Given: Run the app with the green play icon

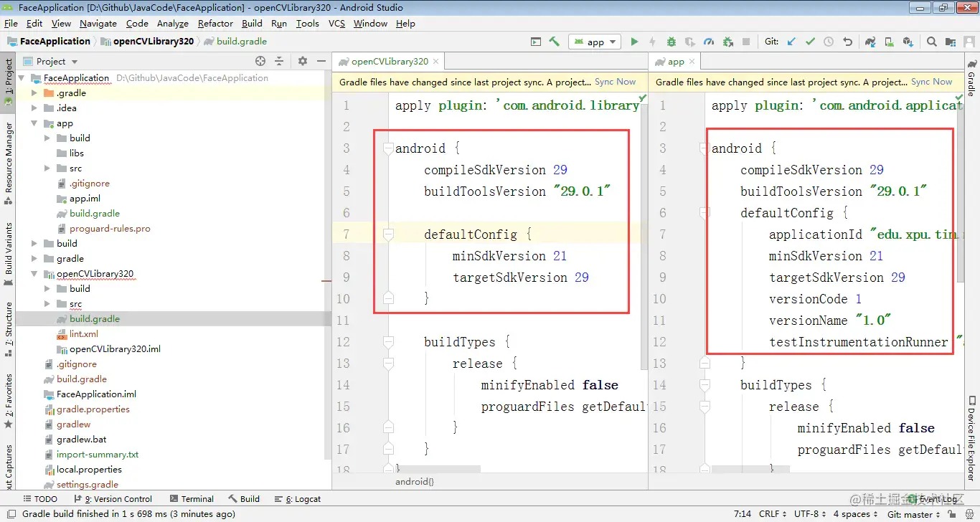Looking at the screenshot, I should pyautogui.click(x=634, y=42).
